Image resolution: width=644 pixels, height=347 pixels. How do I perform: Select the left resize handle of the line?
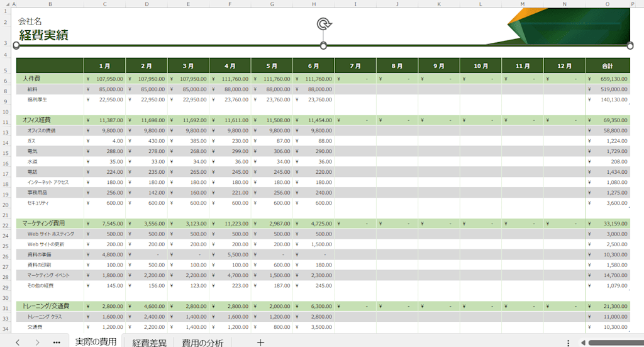click(x=16, y=45)
